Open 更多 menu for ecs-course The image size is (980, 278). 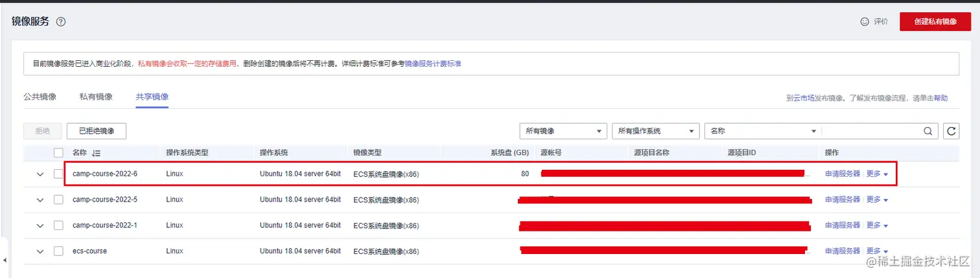coord(877,251)
